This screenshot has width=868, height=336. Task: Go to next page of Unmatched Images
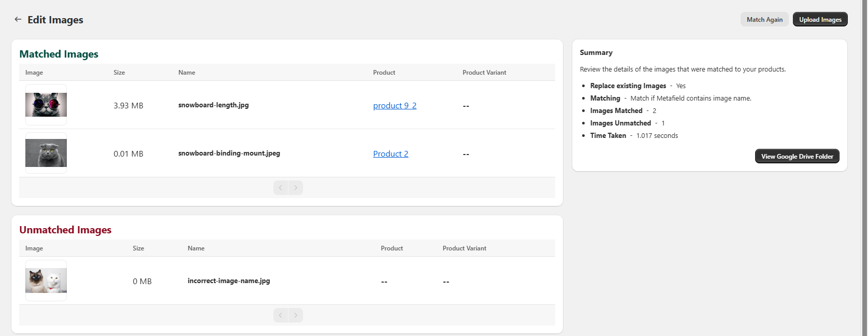tap(296, 315)
